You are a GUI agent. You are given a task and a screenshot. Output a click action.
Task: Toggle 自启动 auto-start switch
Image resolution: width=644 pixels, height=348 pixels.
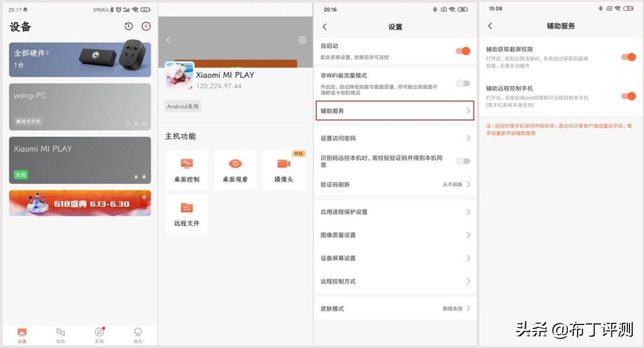tap(462, 50)
